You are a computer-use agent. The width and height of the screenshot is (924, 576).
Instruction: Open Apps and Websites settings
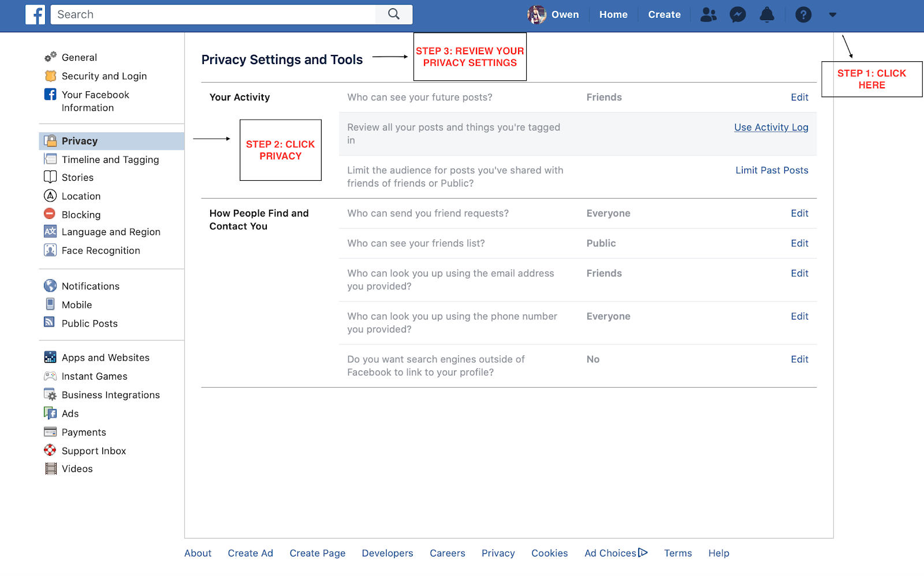coord(106,358)
